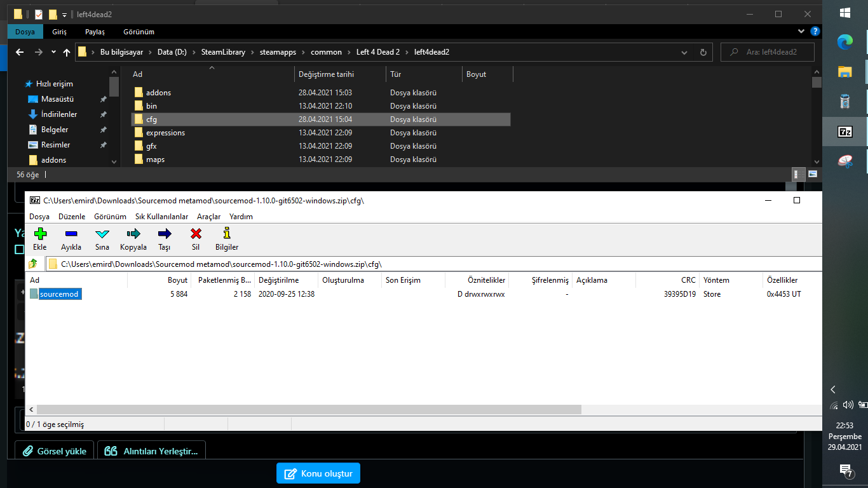Open the Araçlar menu in 7-Zip
The image size is (868, 488).
click(x=208, y=217)
